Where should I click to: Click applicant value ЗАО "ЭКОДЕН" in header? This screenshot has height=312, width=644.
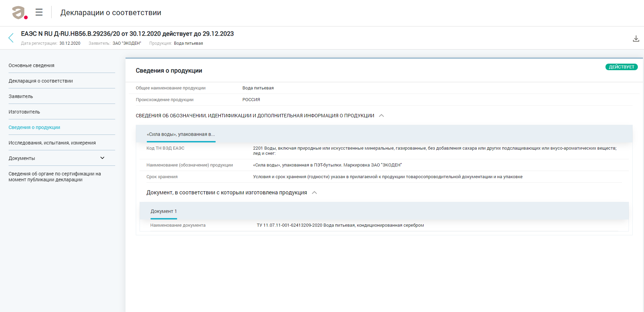(x=127, y=43)
